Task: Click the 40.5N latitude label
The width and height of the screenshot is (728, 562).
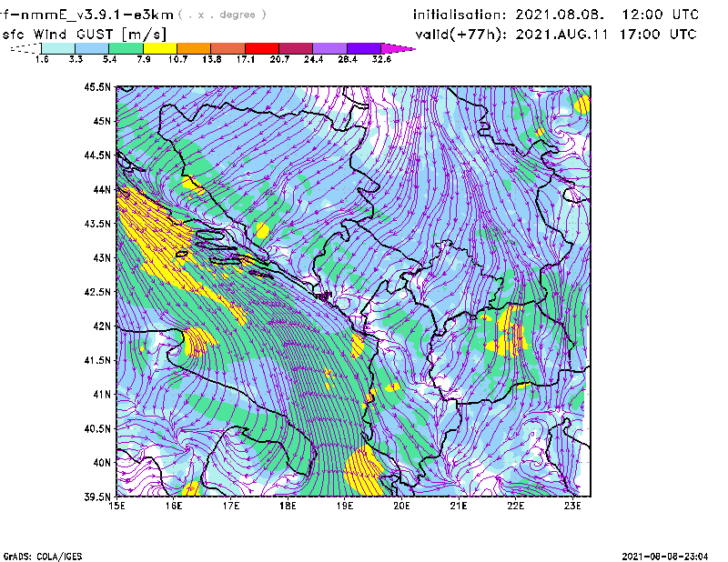Action: click(97, 428)
